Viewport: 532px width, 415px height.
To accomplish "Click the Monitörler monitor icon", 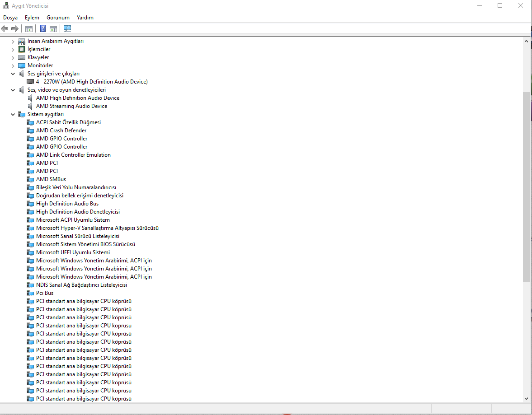I will coord(22,65).
